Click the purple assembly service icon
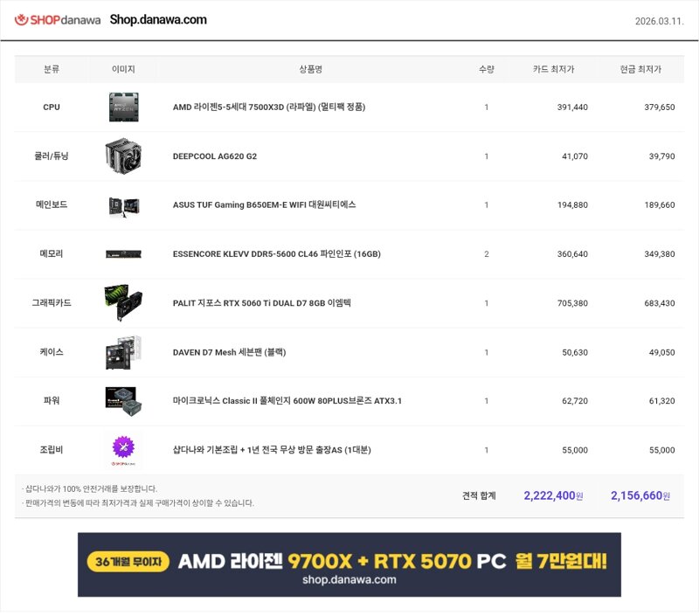Image resolution: width=699 pixels, height=616 pixels. (123, 449)
